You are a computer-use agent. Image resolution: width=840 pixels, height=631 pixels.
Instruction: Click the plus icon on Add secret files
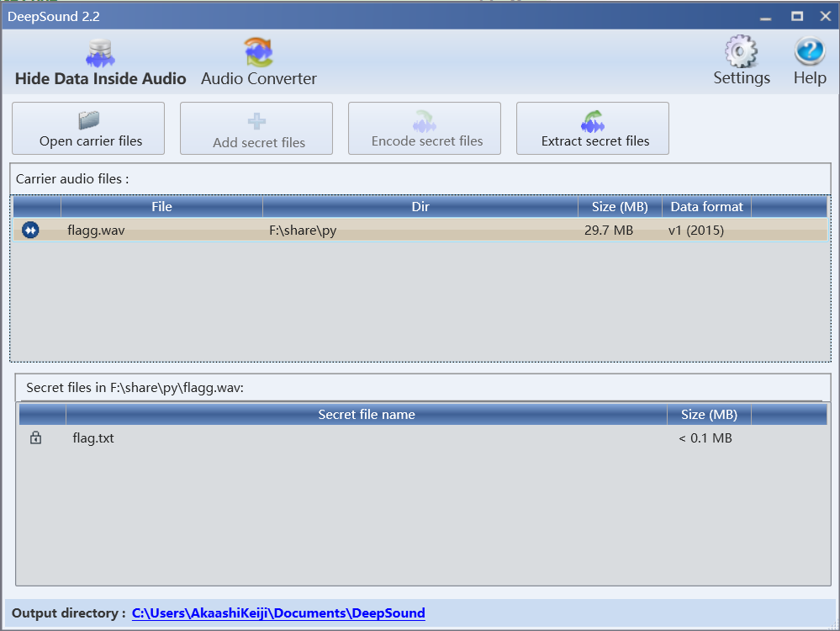256,121
